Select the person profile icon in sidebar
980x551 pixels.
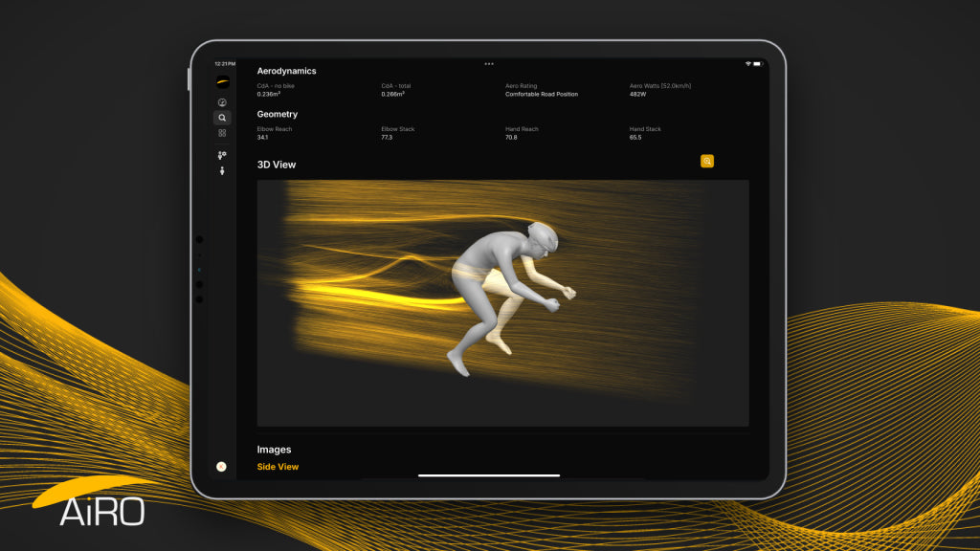222,170
